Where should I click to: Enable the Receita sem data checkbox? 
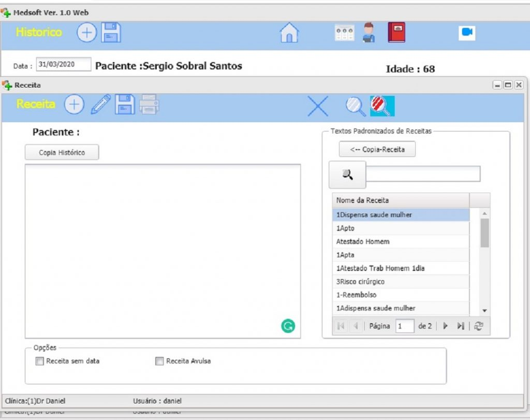(40, 361)
